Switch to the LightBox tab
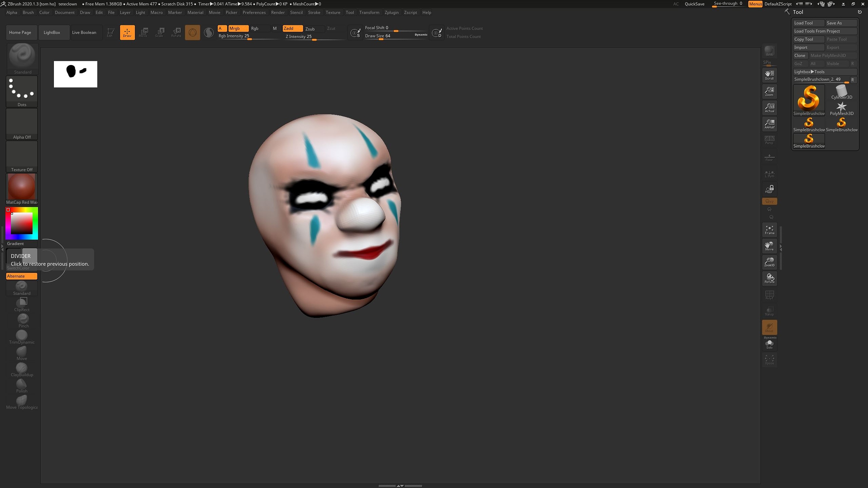 [x=54, y=32]
